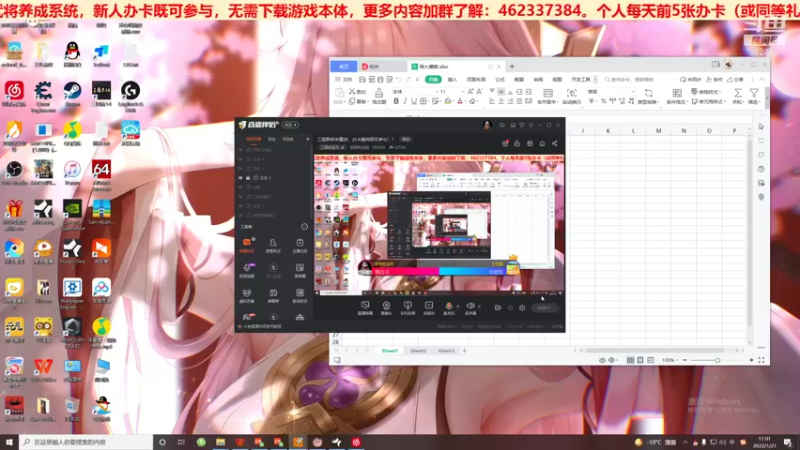Select the Cut (剪切) tool in WPS
The height and width of the screenshot is (450, 800).
pyautogui.click(x=357, y=92)
